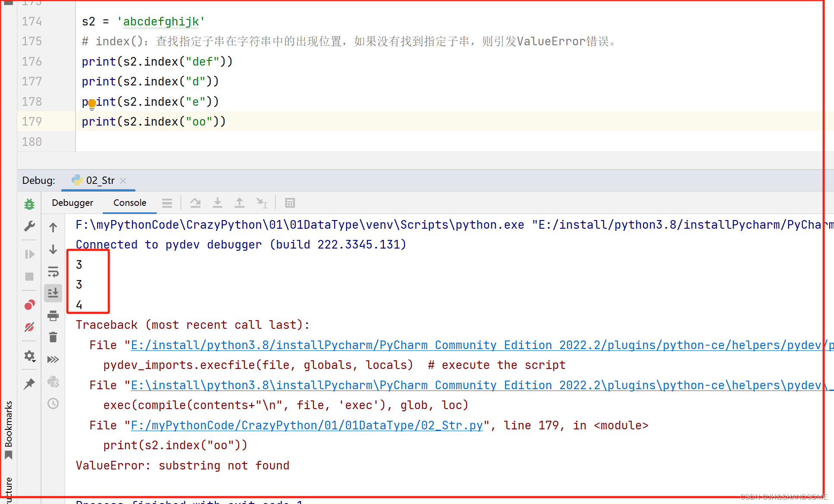Click the Evaluate Expression calculator icon
Image resolution: width=834 pixels, height=504 pixels.
coord(290,203)
